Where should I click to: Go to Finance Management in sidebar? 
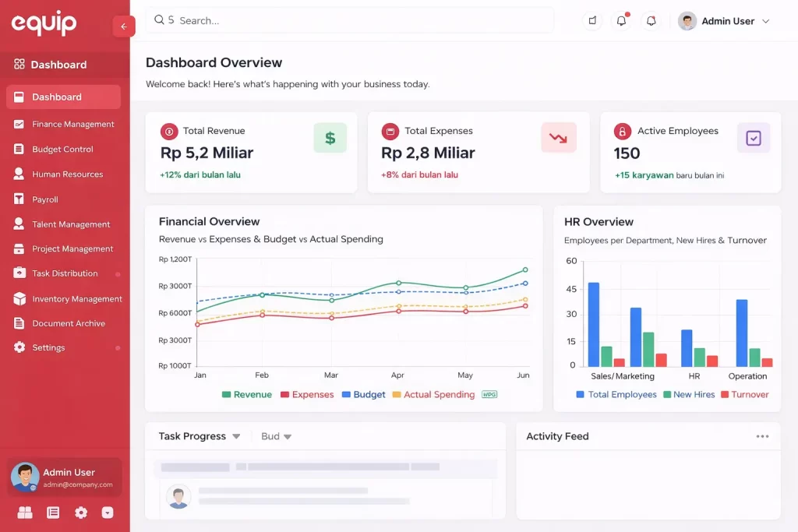pos(72,125)
